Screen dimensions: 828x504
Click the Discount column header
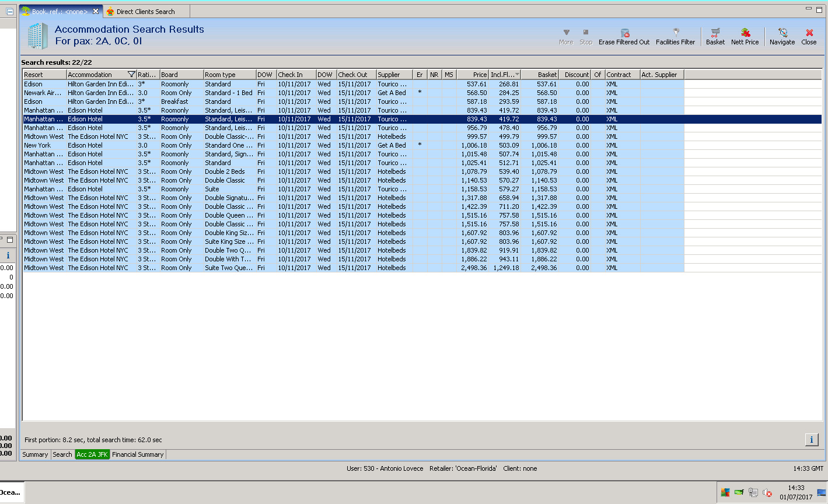point(575,75)
